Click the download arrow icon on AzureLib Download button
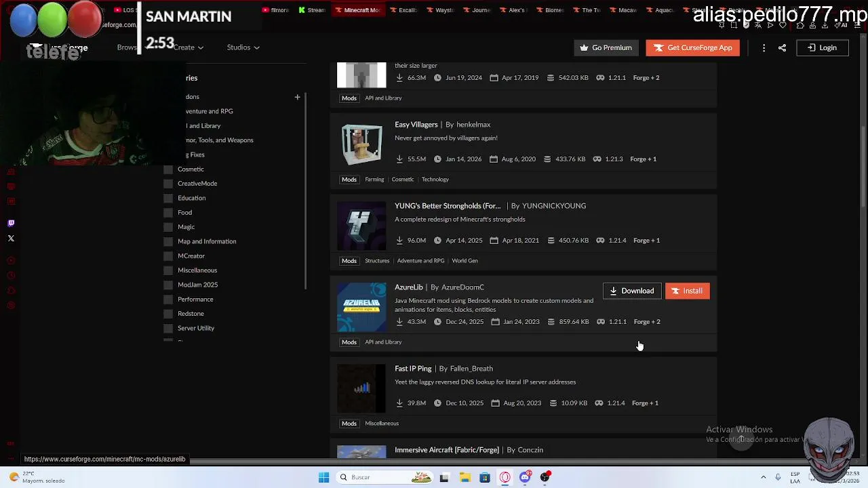868x488 pixels. [613, 291]
